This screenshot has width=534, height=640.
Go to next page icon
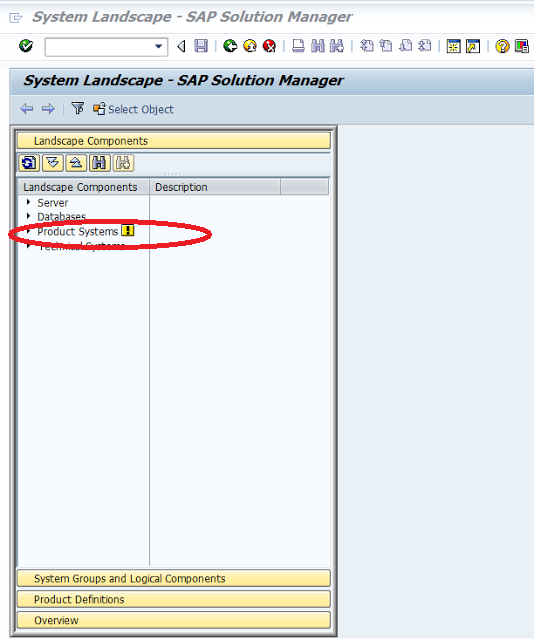[x=405, y=46]
